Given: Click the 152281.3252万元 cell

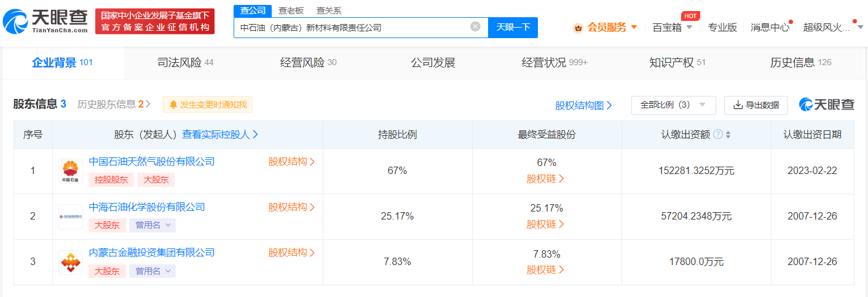Looking at the screenshot, I should (696, 171).
